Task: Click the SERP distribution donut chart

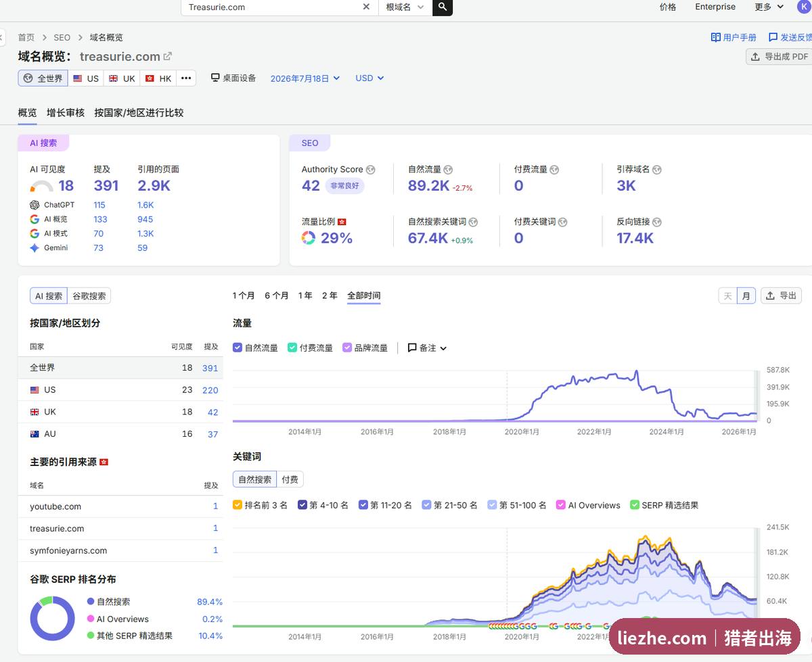Action: point(52,618)
